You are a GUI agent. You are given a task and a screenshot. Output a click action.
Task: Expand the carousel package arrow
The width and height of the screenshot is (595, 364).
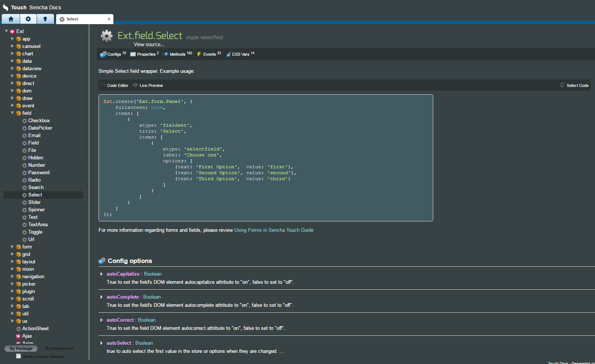(12, 46)
